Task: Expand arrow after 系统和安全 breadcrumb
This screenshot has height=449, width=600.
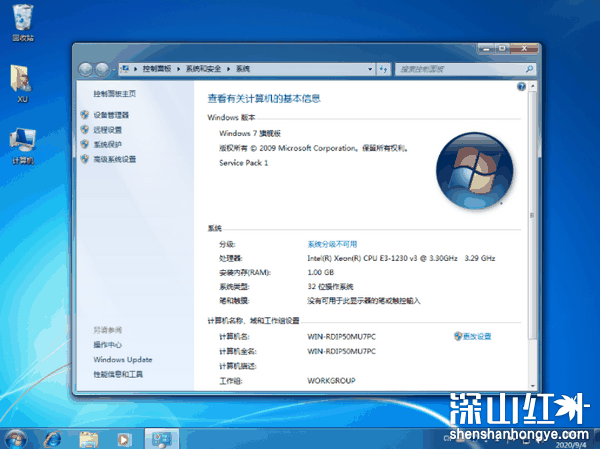Action: (x=228, y=69)
